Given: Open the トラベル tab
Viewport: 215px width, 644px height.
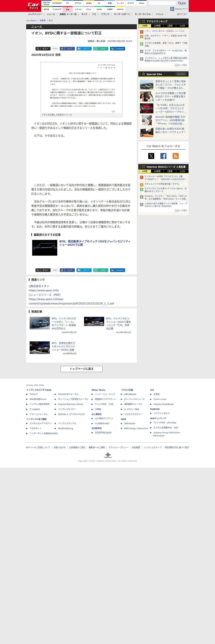Looking at the screenshot, I should [78, 9].
